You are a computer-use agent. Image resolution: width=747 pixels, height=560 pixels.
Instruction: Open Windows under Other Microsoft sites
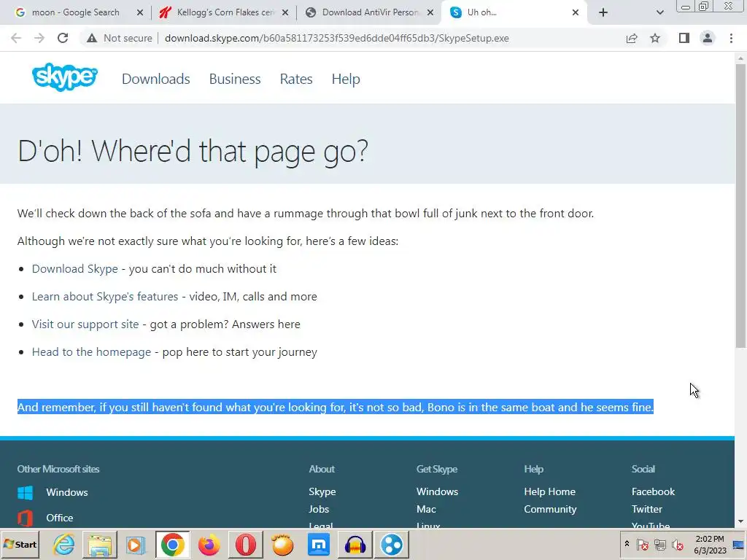(67, 492)
